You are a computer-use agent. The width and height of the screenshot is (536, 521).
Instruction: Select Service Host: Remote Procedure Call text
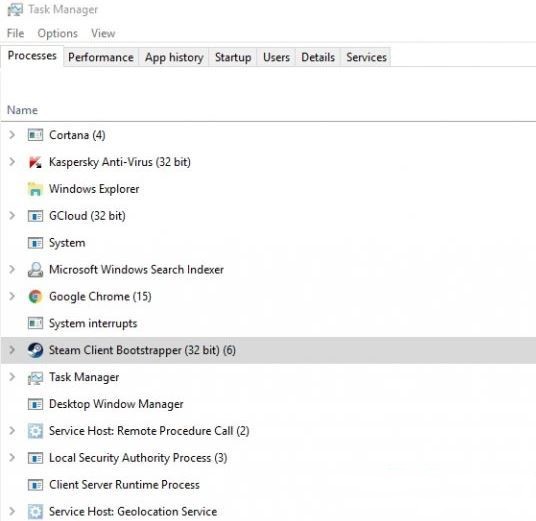coord(149,431)
